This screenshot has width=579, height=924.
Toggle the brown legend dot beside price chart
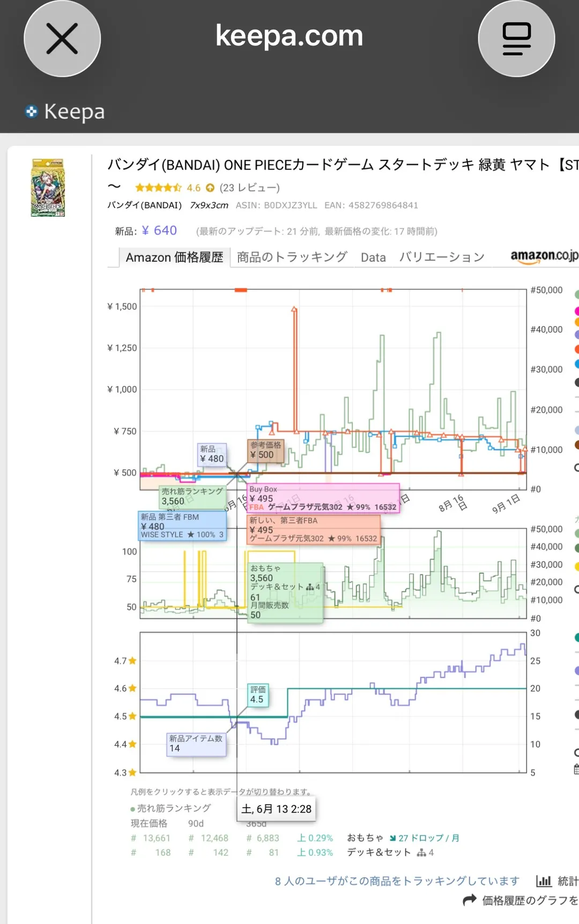(x=577, y=445)
